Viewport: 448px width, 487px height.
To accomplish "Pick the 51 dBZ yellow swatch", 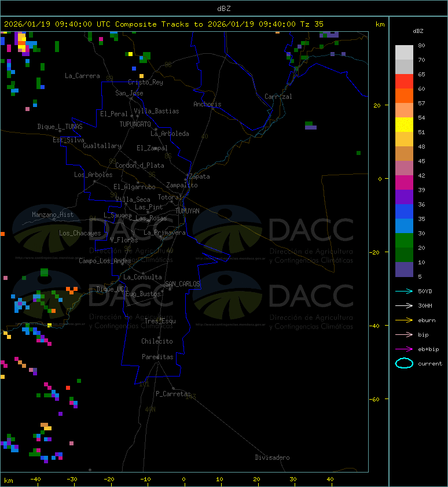I will click(404, 124).
